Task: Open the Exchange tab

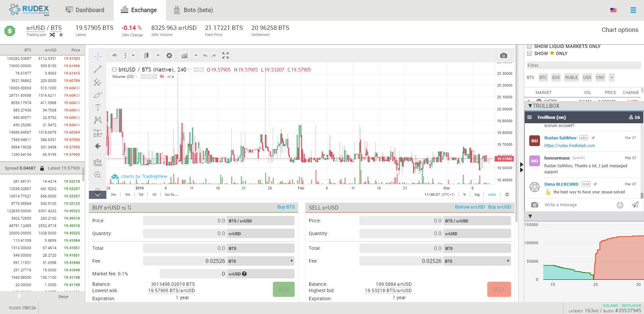Action: (x=139, y=10)
